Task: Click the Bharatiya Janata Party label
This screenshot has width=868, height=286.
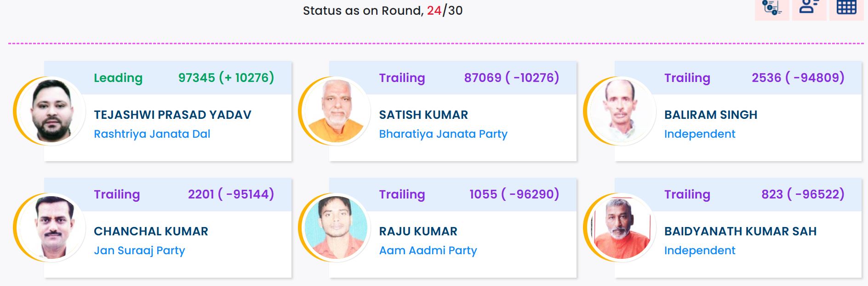Action: (443, 134)
